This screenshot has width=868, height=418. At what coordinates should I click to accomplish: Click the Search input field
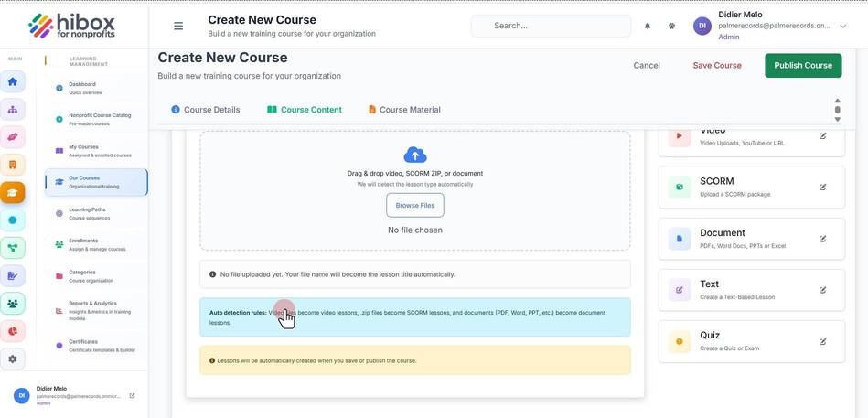pyautogui.click(x=551, y=26)
